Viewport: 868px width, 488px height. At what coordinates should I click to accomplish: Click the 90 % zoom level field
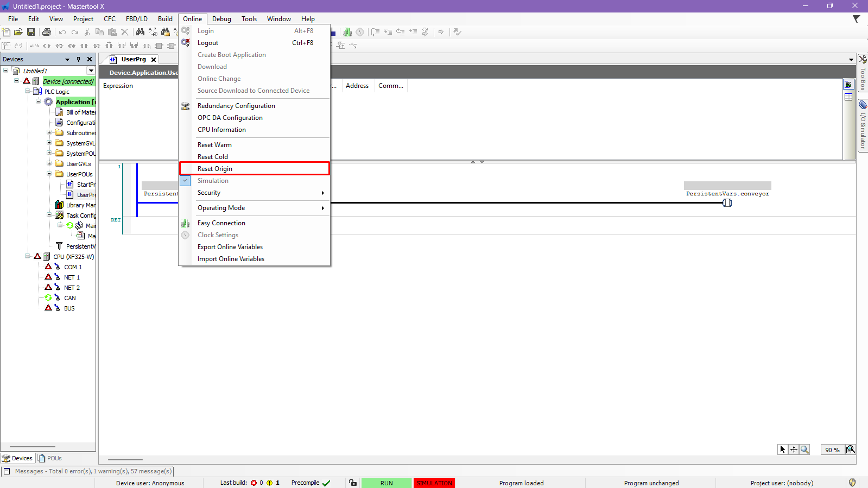832,450
